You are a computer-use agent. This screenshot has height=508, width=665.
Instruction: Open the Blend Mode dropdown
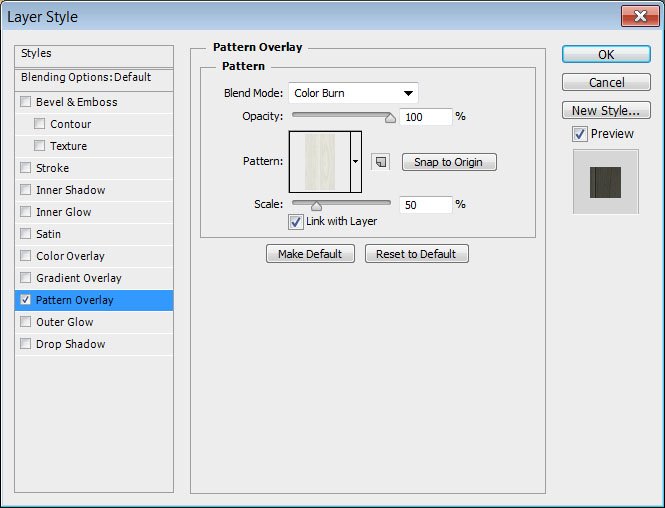(x=353, y=94)
